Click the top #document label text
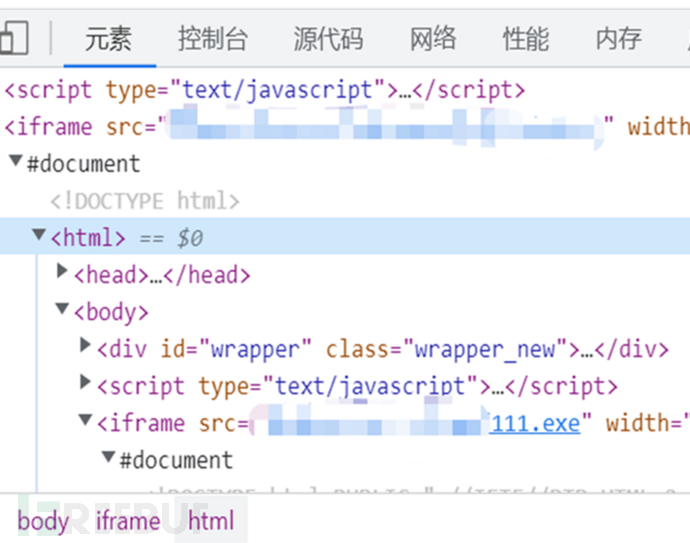 (x=84, y=164)
